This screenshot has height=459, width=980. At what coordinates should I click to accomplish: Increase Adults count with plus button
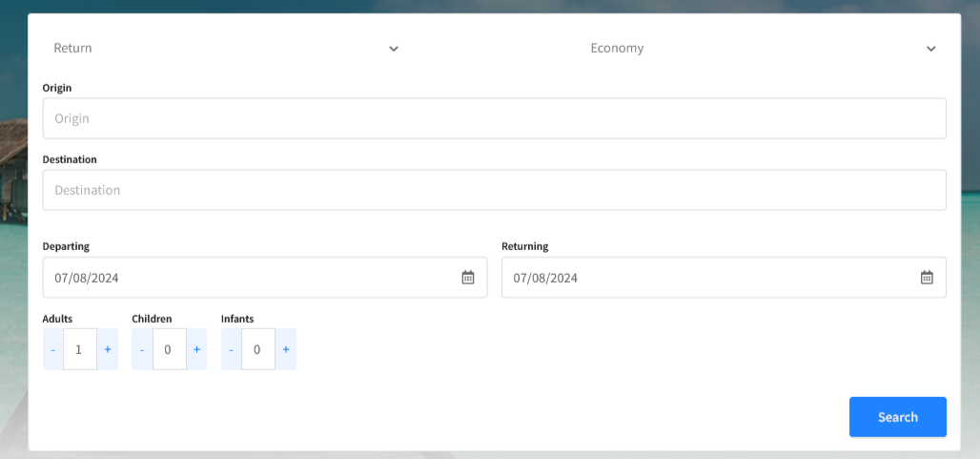pos(108,349)
